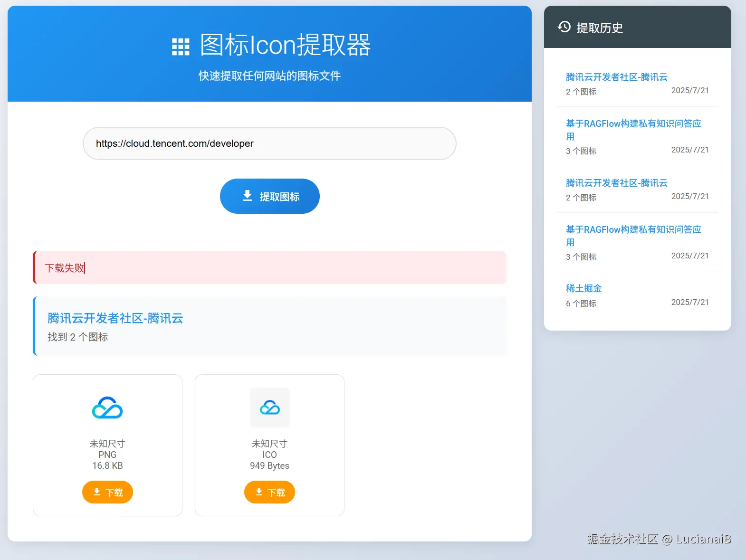Image resolution: width=746 pixels, height=560 pixels.
Task: Click the history clock icon beside 提取历史
Action: click(564, 27)
